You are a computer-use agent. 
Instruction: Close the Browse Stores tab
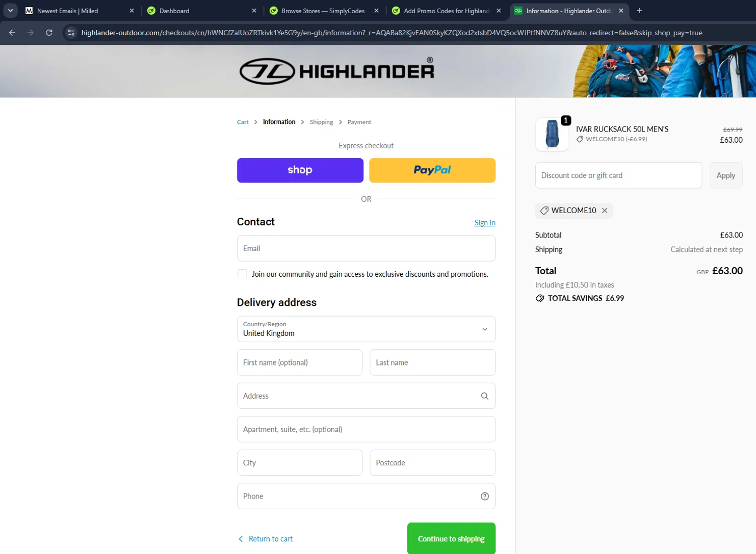376,11
